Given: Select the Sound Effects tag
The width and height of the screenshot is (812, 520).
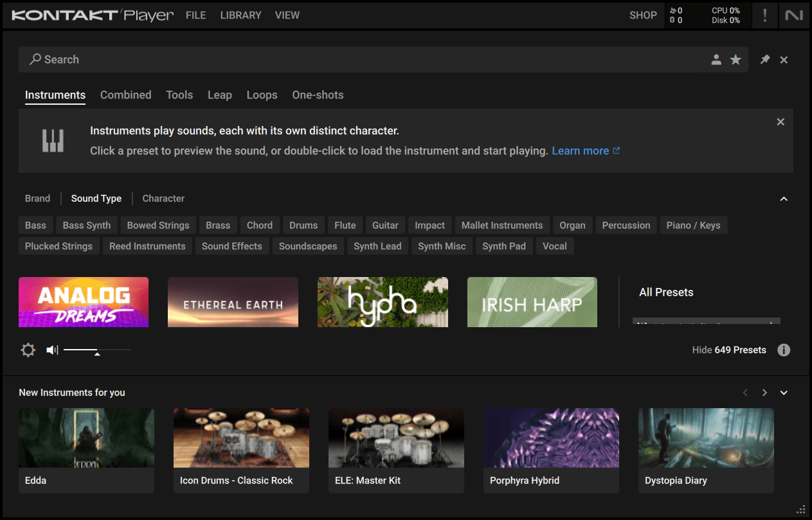Looking at the screenshot, I should (x=232, y=246).
